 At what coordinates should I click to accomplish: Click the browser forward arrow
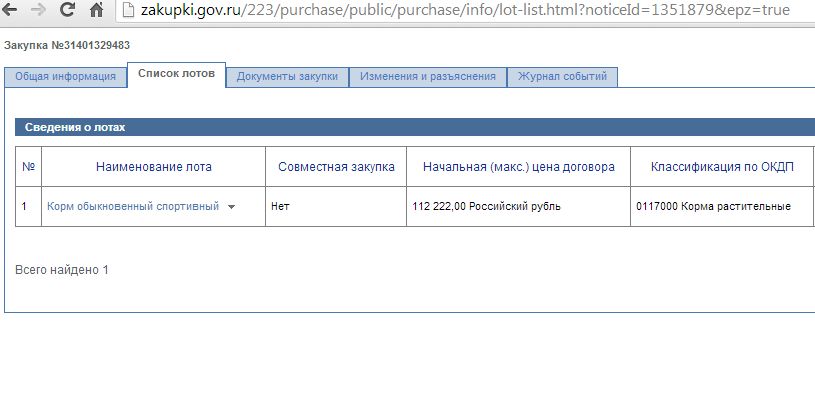(x=40, y=12)
